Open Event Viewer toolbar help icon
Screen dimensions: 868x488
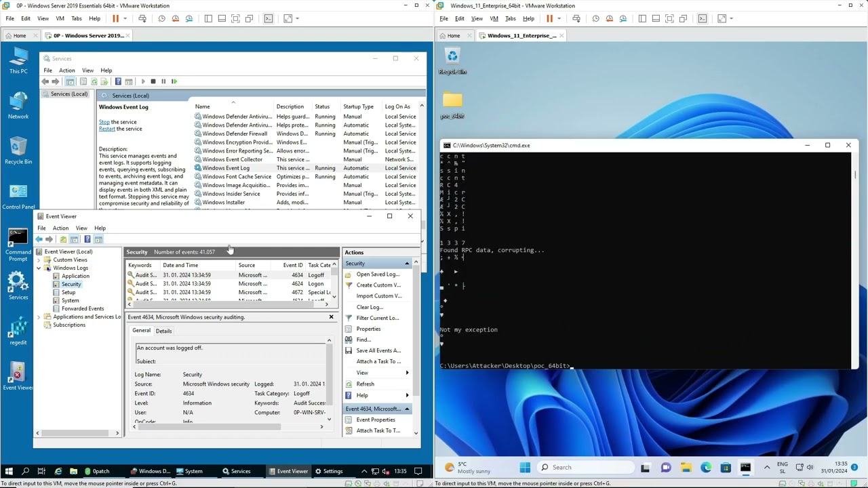point(87,239)
